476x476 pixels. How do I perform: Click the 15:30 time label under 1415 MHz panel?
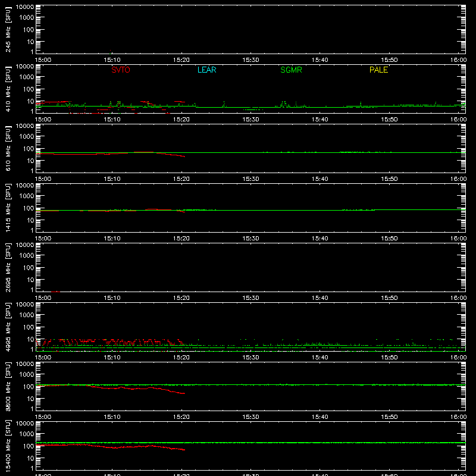coord(250,239)
